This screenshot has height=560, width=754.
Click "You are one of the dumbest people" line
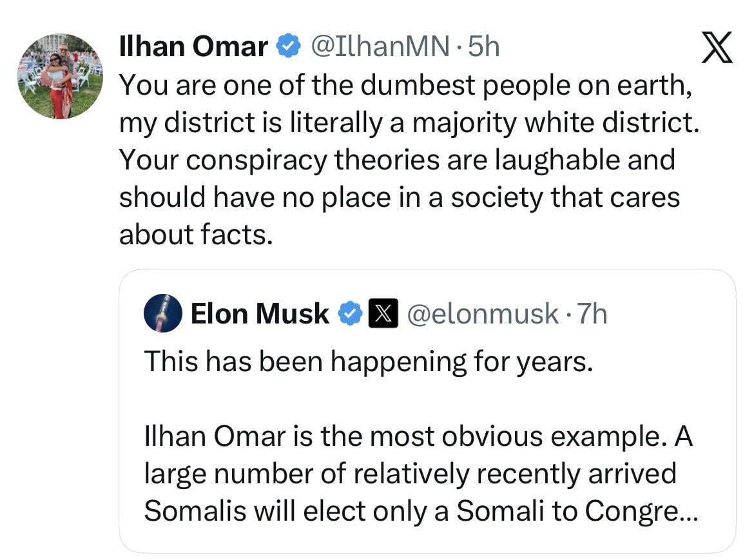click(406, 85)
